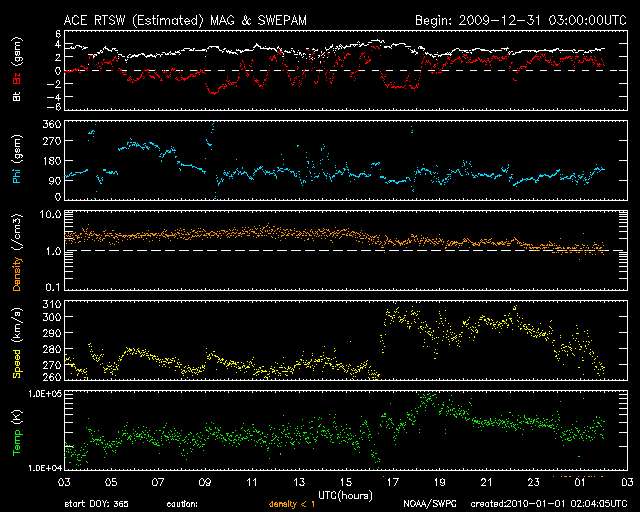
Task: Click the '05' hour tick label
Action: (x=111, y=482)
